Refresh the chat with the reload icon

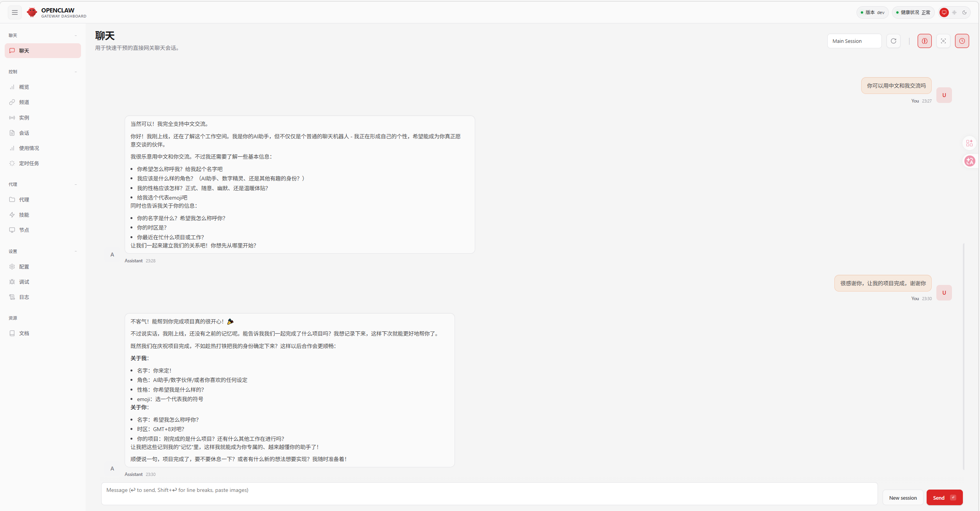tap(894, 41)
